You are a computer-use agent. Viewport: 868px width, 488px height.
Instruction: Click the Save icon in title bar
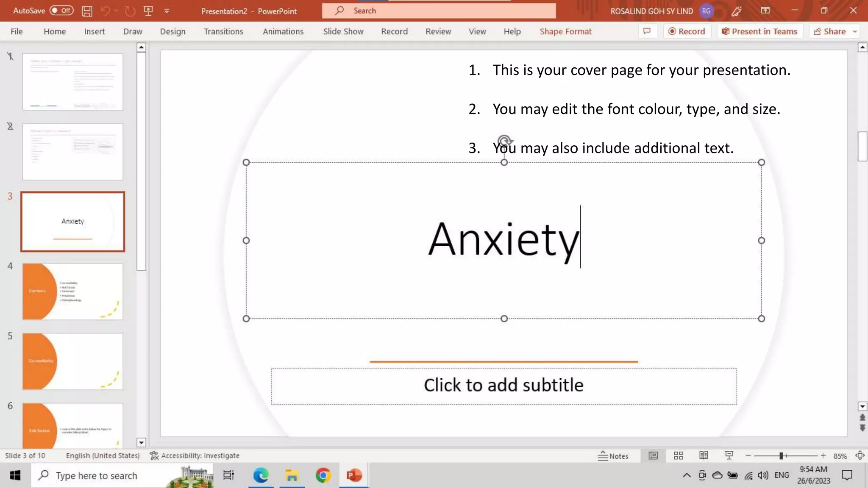pos(87,11)
